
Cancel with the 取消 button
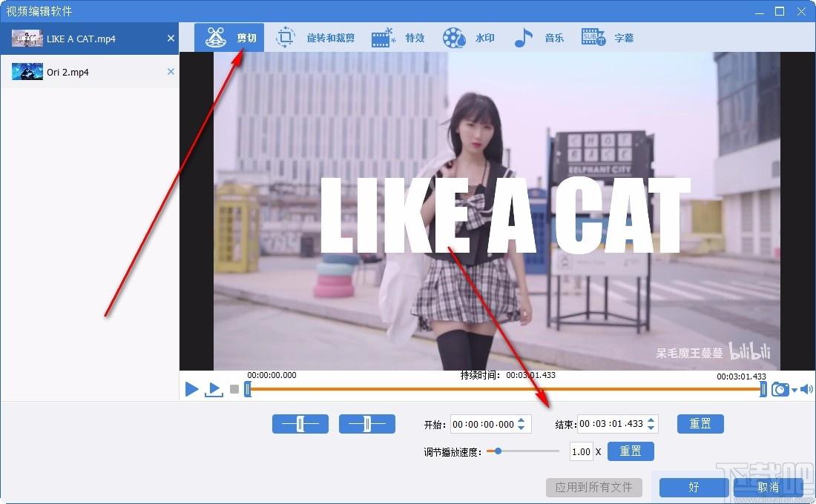click(x=768, y=488)
